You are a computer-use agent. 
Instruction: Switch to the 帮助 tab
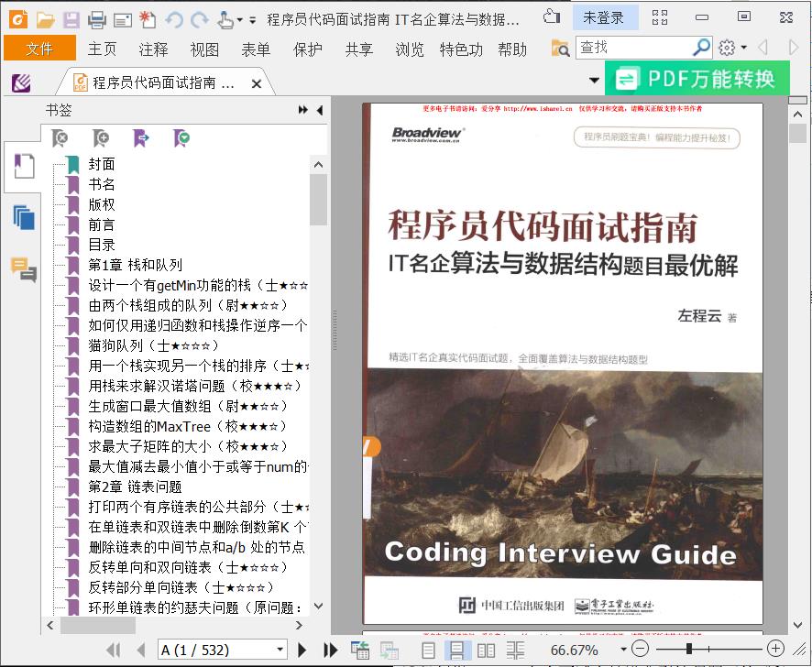pos(512,49)
